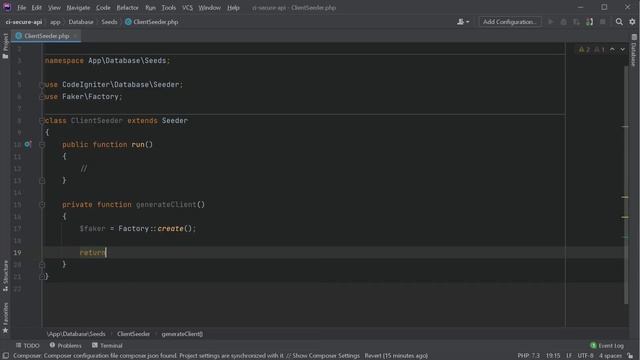Open the Edit menu

36,7
